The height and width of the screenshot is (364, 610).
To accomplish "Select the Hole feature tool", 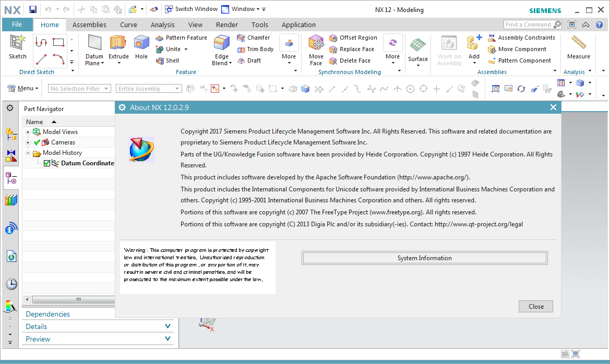I will click(x=141, y=47).
